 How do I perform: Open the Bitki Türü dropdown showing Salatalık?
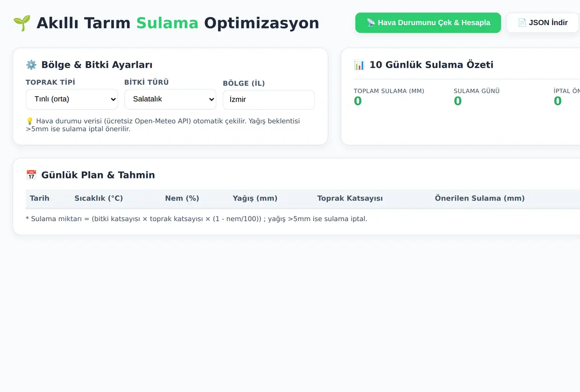click(x=170, y=99)
